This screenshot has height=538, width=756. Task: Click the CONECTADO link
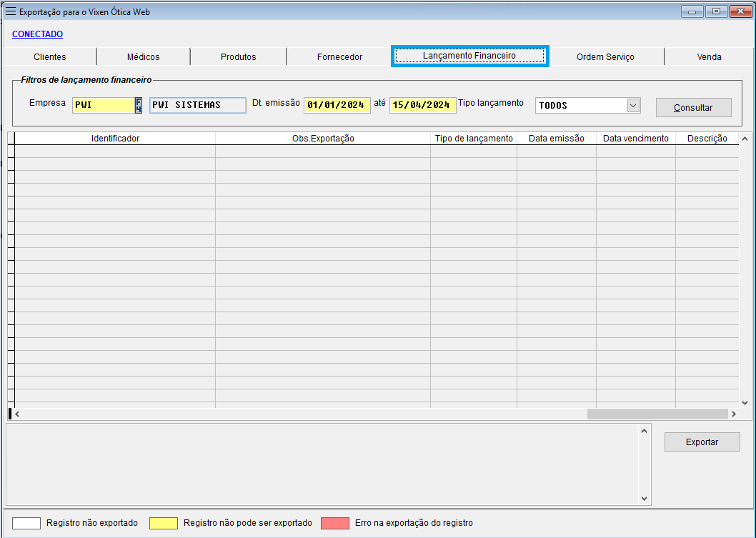click(x=37, y=34)
